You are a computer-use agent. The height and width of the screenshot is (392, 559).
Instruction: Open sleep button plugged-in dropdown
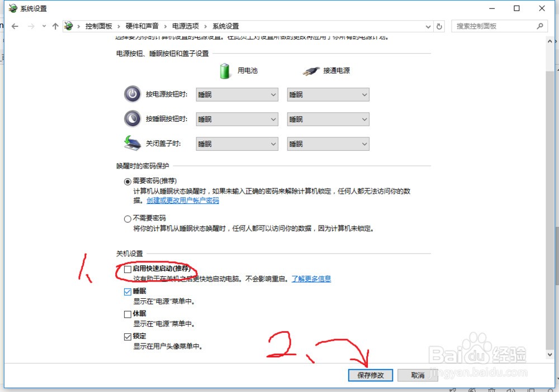coord(328,119)
